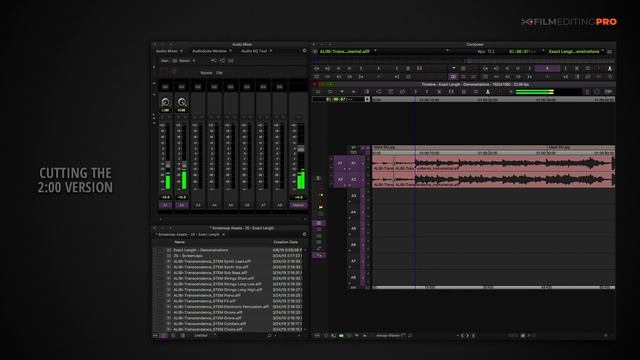The image size is (640, 360).
Task: Open the Stereo mix mode dropdown
Action: pos(187,61)
